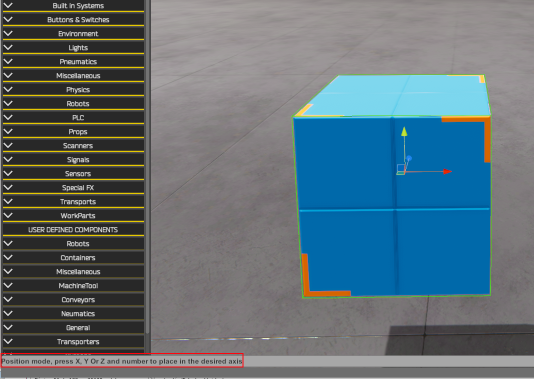
Task: Open the Physics category
Action: (73, 89)
